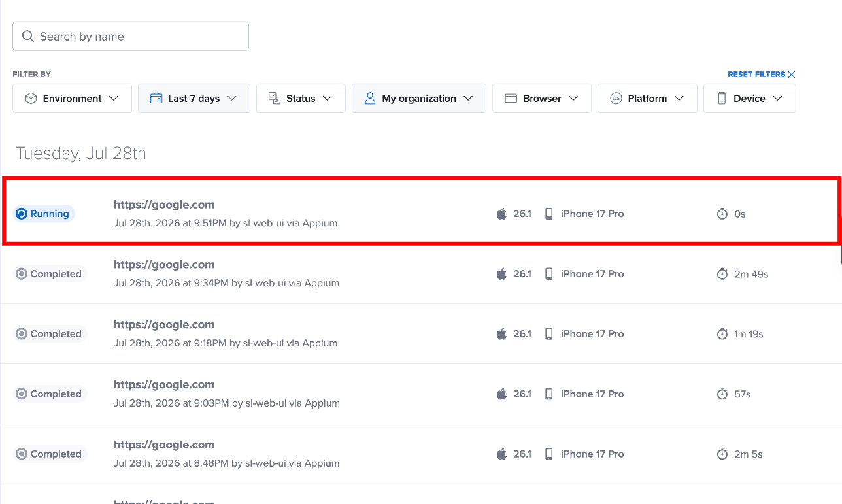Viewport: 842px width, 504px height.
Task: Open the Device filter dropdown
Action: point(749,98)
